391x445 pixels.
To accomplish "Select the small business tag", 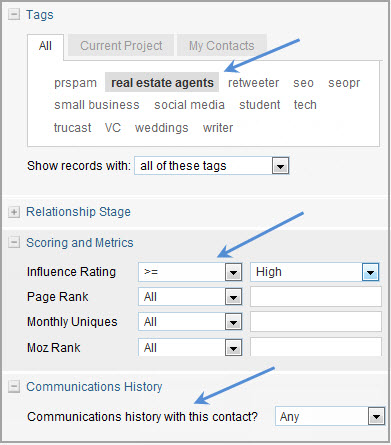I will (97, 105).
